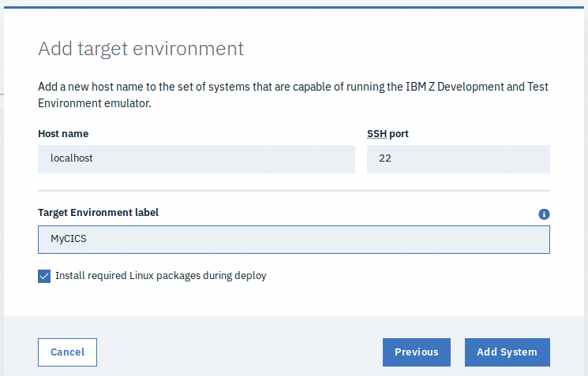Click the "Target Environment label" caption text
The image size is (588, 376).
(x=98, y=213)
